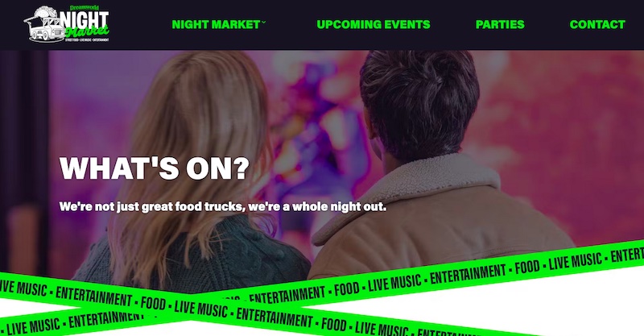Open the Night Market menu item

[216, 25]
